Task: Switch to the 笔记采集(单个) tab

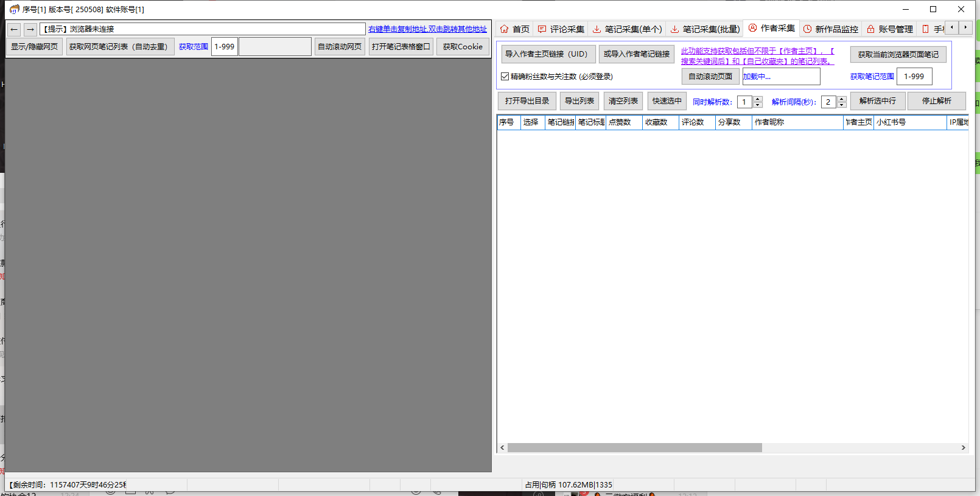Action: coord(627,29)
